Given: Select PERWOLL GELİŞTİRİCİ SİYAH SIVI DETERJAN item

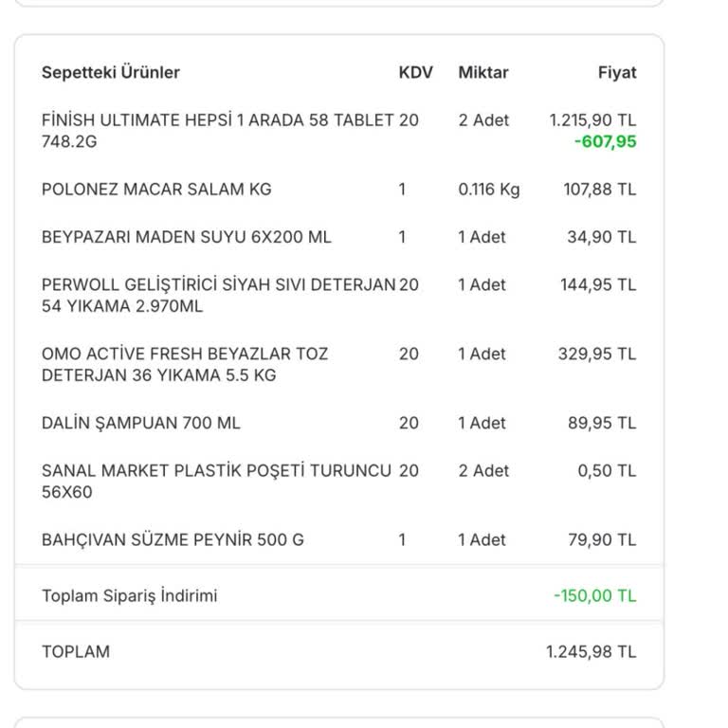Looking at the screenshot, I should coord(218,296).
